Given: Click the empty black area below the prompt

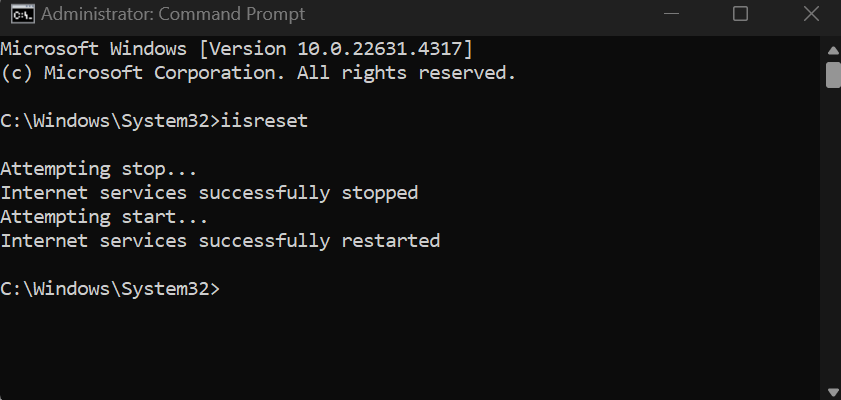Looking at the screenshot, I should 408,349.
